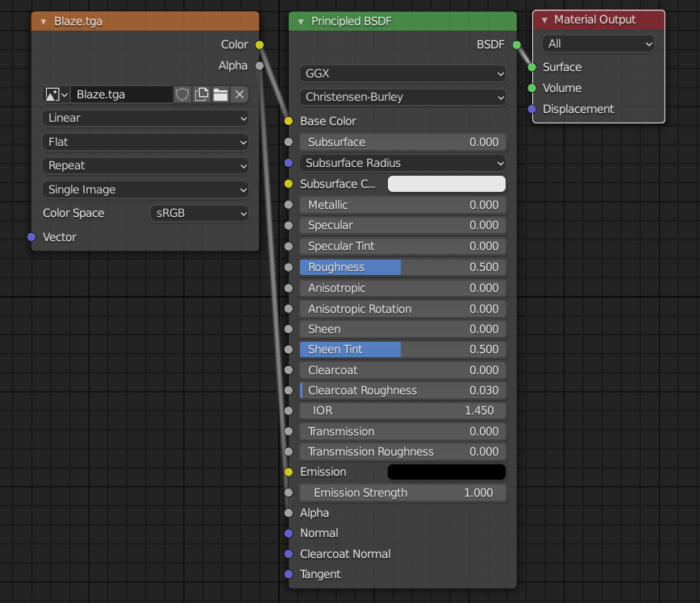This screenshot has height=603, width=700.
Task: Click the Emission color input socket
Action: pos(289,472)
